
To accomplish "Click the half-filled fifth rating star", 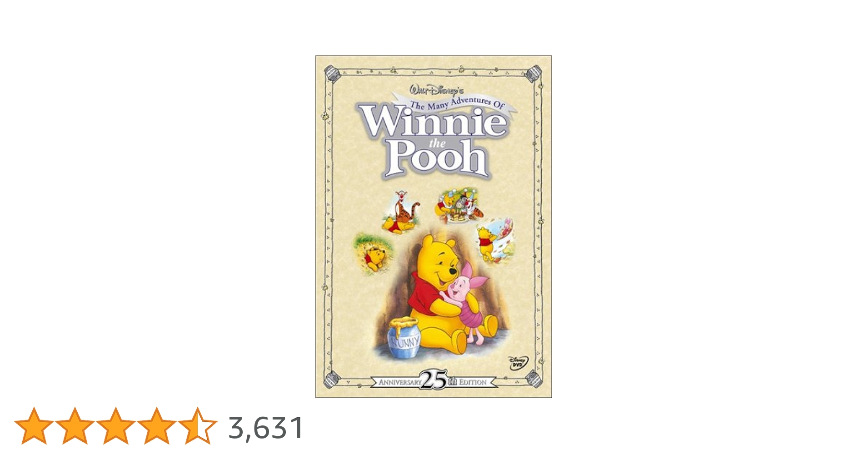I will [198, 426].
